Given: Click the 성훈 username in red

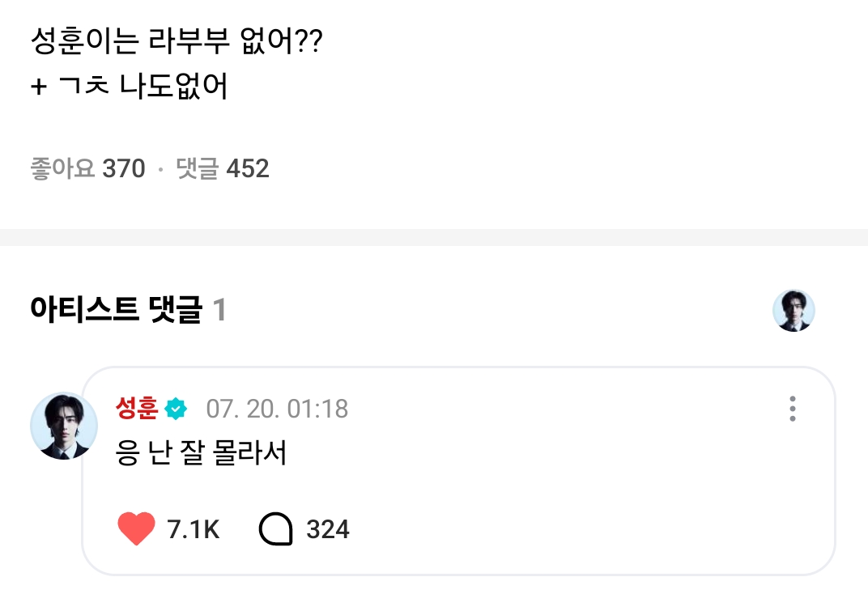Looking at the screenshot, I should [137, 409].
